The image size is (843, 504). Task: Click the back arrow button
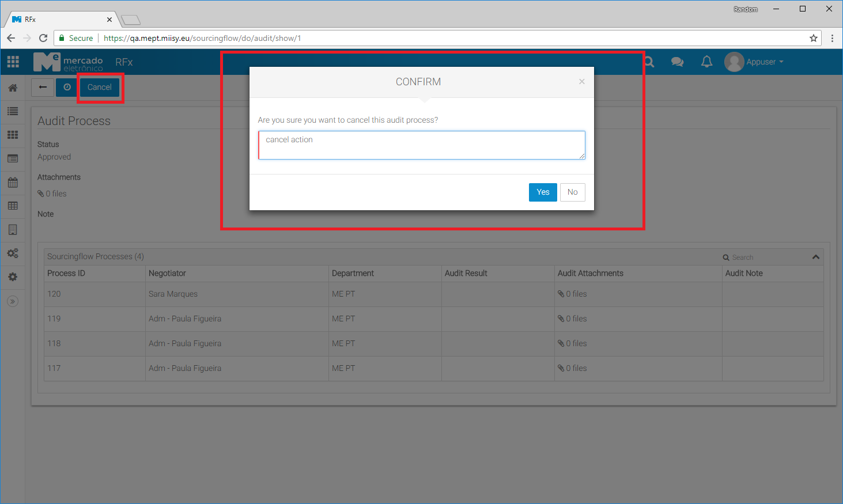point(43,88)
